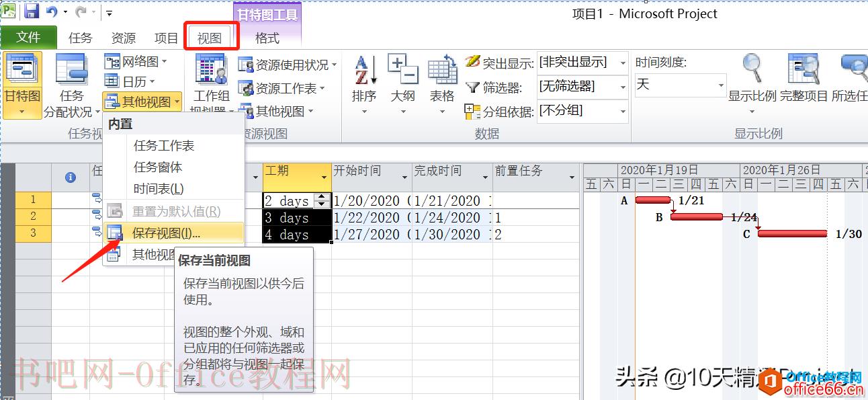Screen dimensions: 868x400
Task: Click the indicator info column header icon
Action: [x=70, y=177]
